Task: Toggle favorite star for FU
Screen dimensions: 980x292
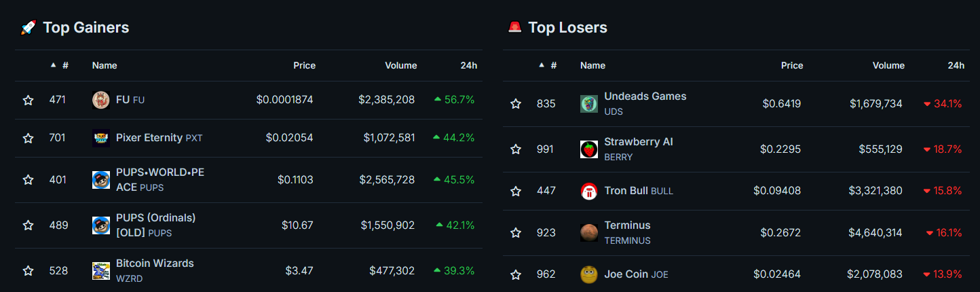Action: click(x=29, y=100)
